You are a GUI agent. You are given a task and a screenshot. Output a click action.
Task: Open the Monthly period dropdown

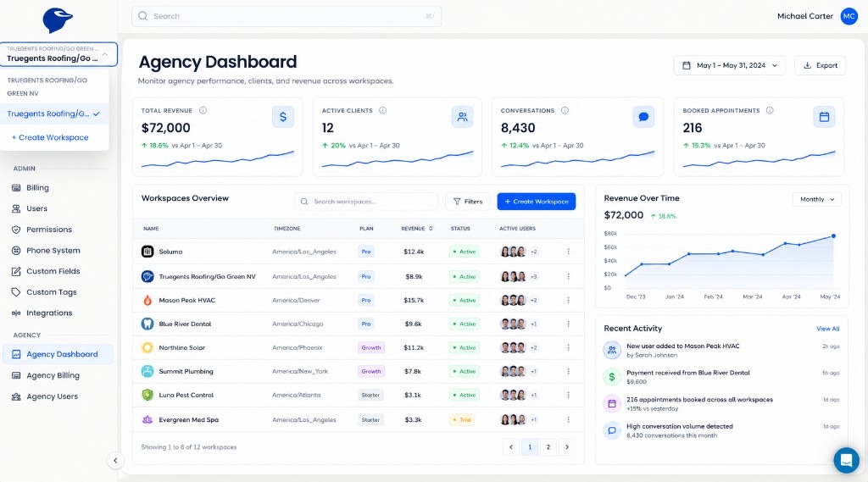click(x=817, y=199)
